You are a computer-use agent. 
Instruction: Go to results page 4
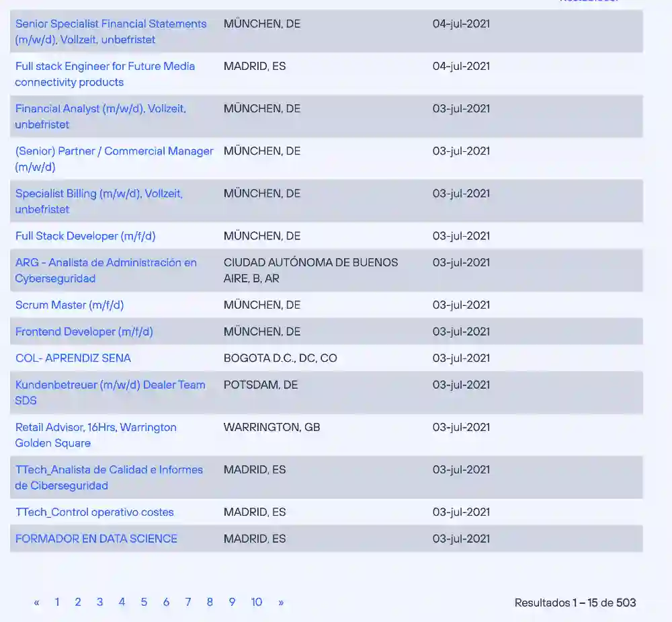point(122,602)
